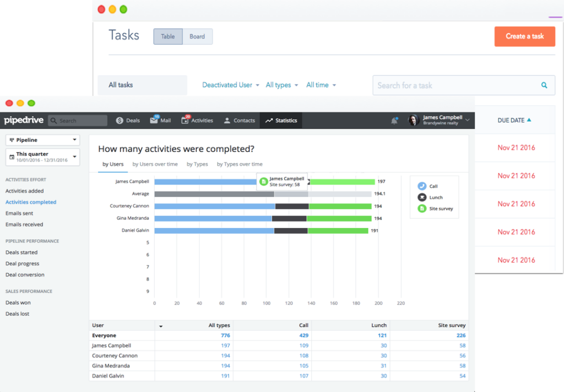Open Deactivated User filter dropdown
Screen dimensions: 564x392
pyautogui.click(x=231, y=85)
